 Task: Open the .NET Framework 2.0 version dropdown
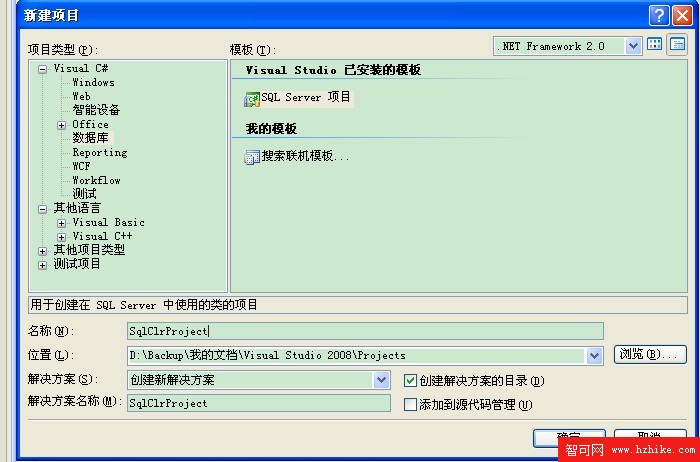633,46
